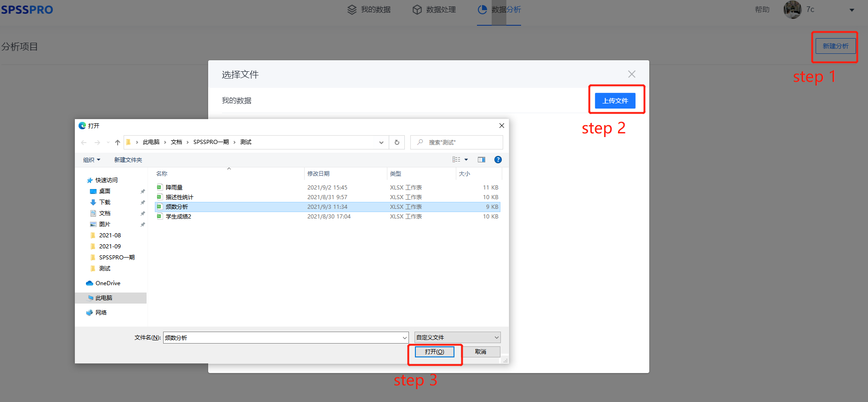Viewport: 868px width, 402px height.
Task: Click the 数据处理 cube icon
Action: point(417,10)
